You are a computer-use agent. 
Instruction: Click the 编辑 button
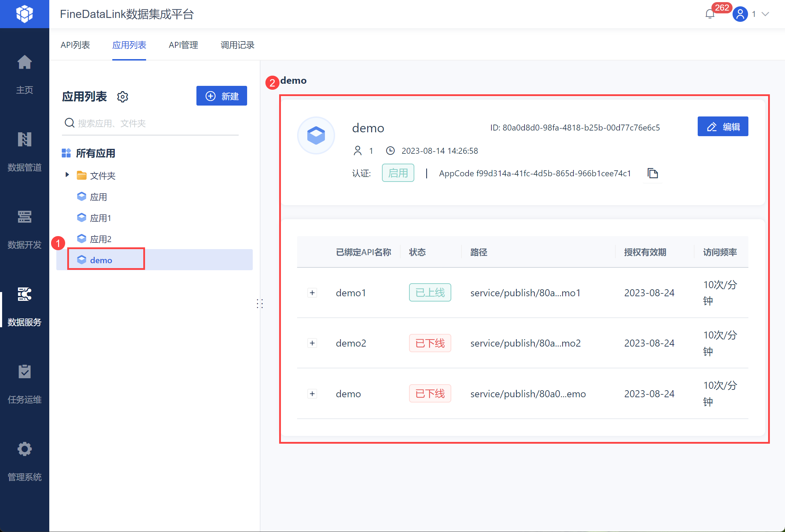pyautogui.click(x=722, y=127)
